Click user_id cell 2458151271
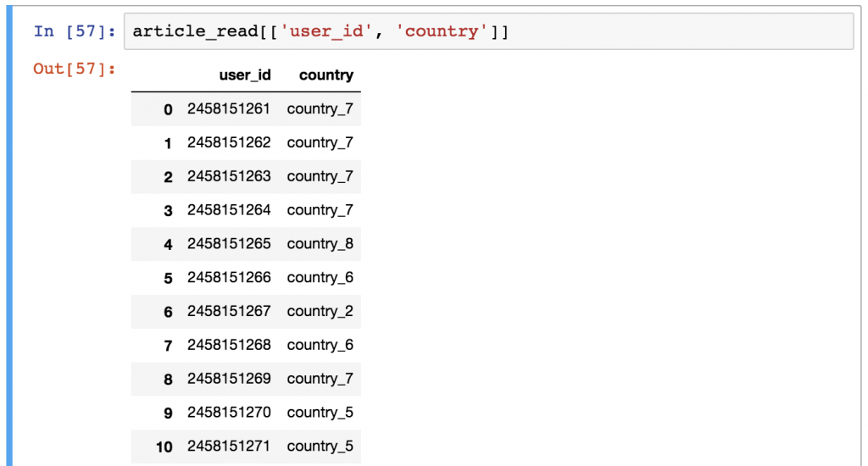Image resolution: width=868 pixels, height=466 pixels. pyautogui.click(x=229, y=447)
